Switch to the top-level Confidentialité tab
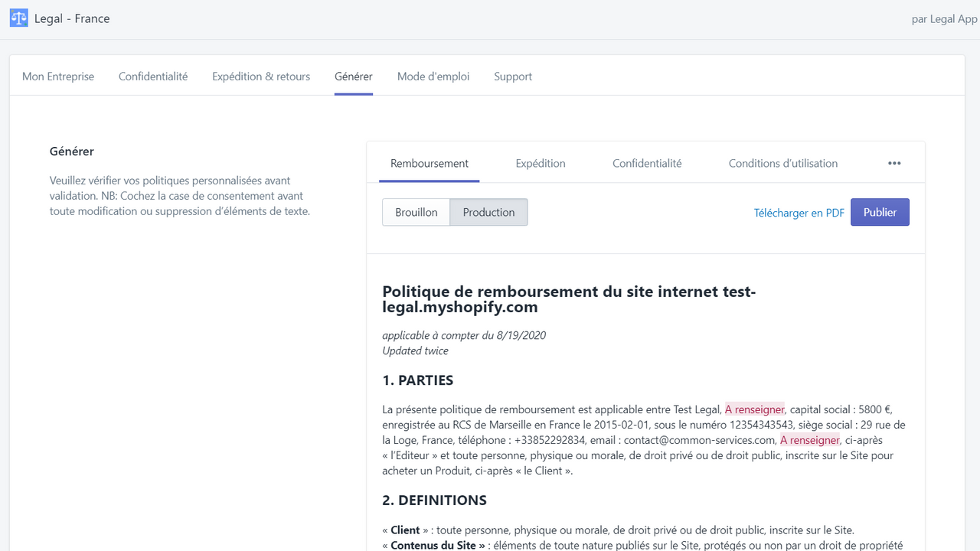 click(153, 77)
